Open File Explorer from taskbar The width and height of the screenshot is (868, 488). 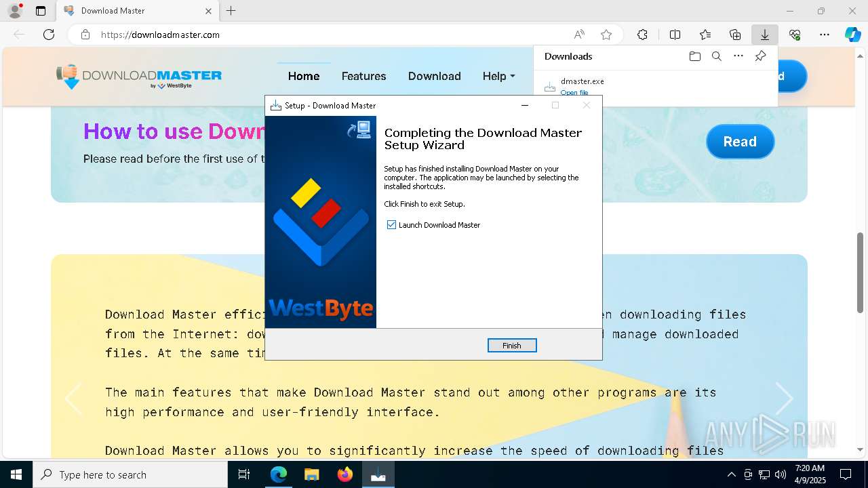pyautogui.click(x=311, y=474)
